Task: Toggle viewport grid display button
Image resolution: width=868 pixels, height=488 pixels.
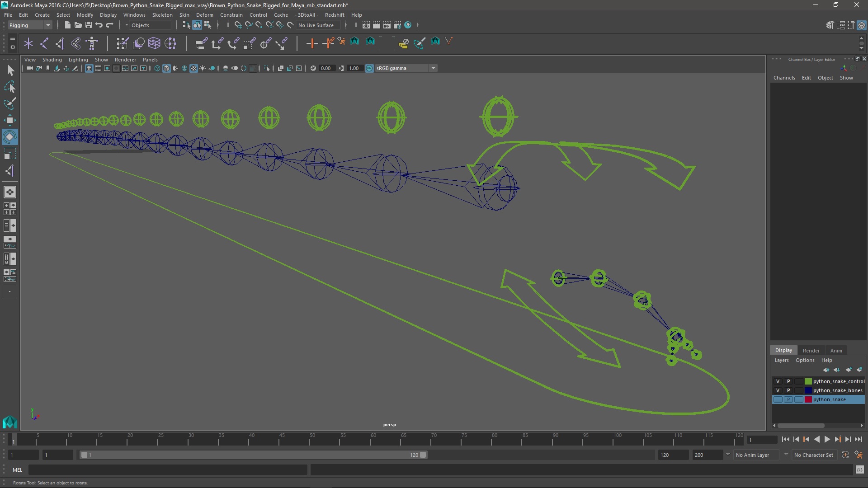Action: (x=89, y=68)
